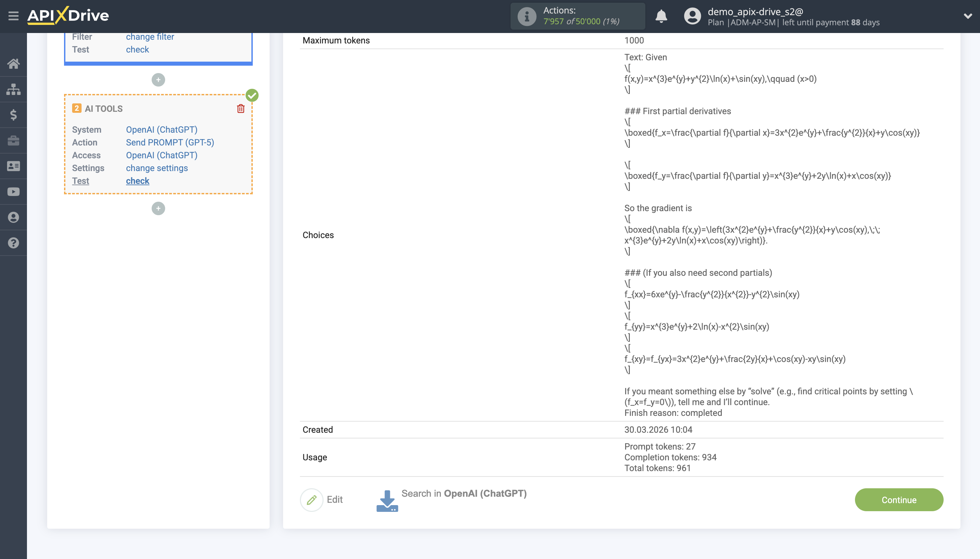Viewport: 980px width, 559px height.
Task: Open the account dropdown chevron at top right
Action: point(969,16)
